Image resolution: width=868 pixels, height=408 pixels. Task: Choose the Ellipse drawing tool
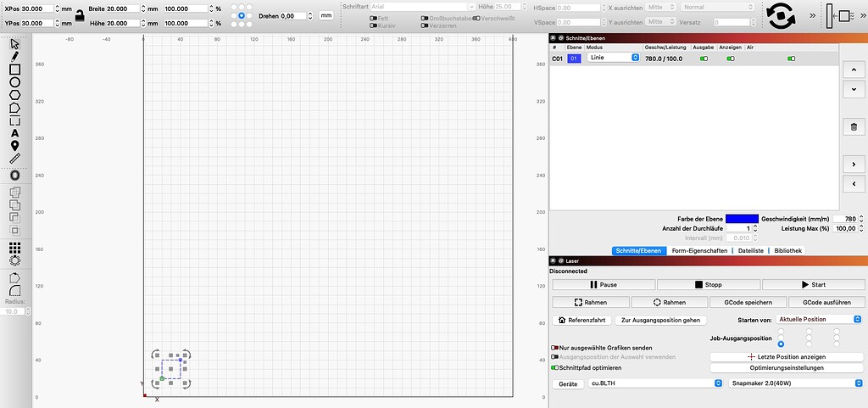click(15, 82)
